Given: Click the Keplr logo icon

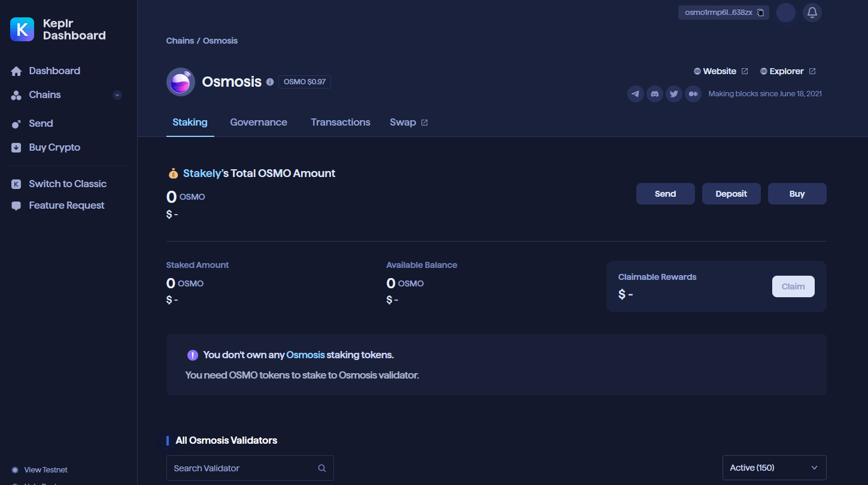Looking at the screenshot, I should (x=22, y=29).
